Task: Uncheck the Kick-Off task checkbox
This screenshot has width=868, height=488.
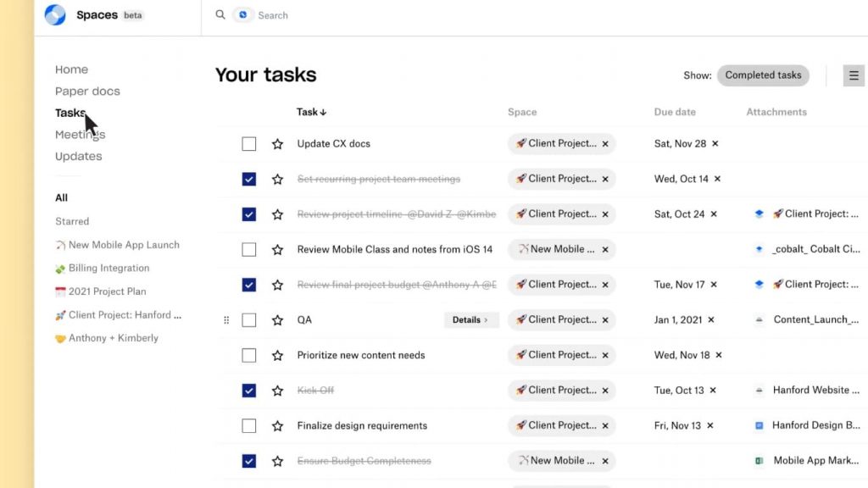Action: pyautogui.click(x=248, y=391)
